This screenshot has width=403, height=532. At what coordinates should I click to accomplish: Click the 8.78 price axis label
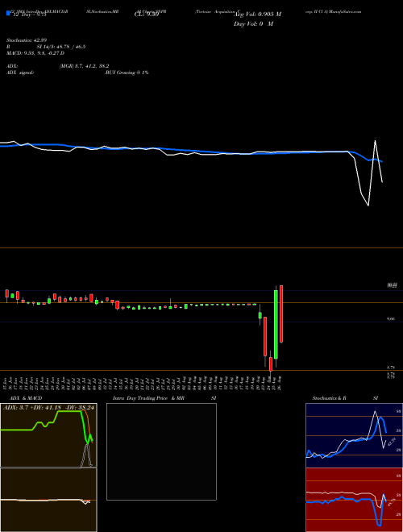pos(391,368)
